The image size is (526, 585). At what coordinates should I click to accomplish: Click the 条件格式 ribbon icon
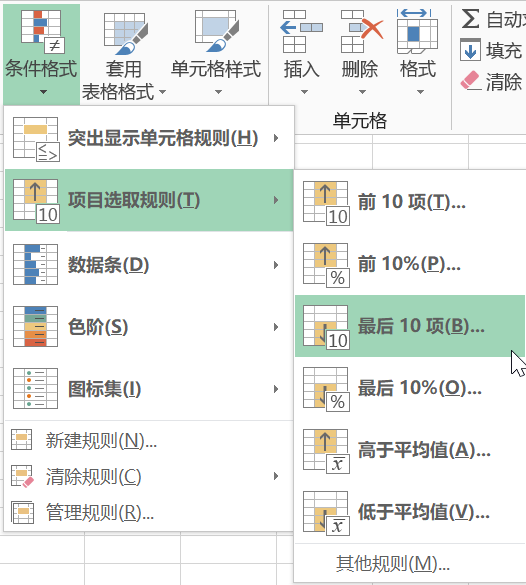click(x=43, y=31)
